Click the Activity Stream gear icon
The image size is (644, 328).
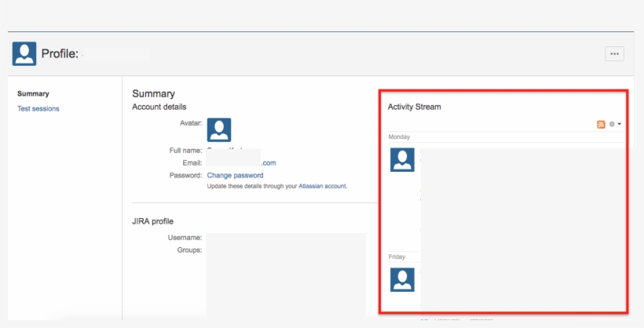pyautogui.click(x=612, y=124)
